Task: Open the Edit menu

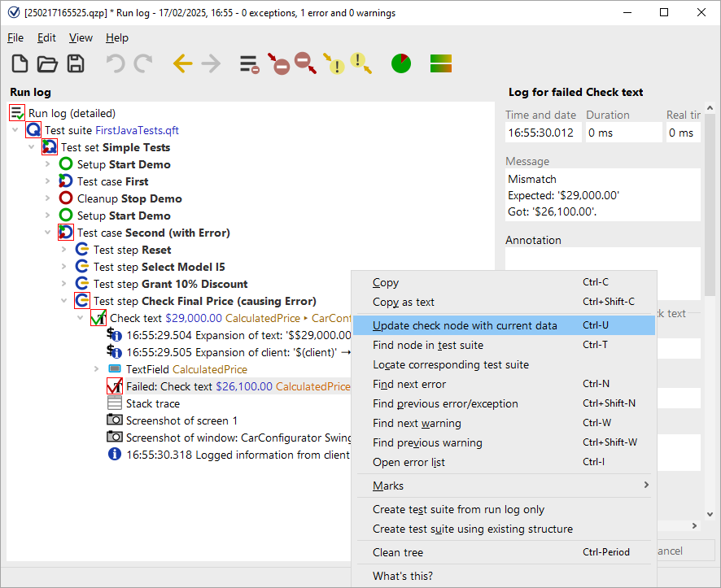Action: coord(46,37)
